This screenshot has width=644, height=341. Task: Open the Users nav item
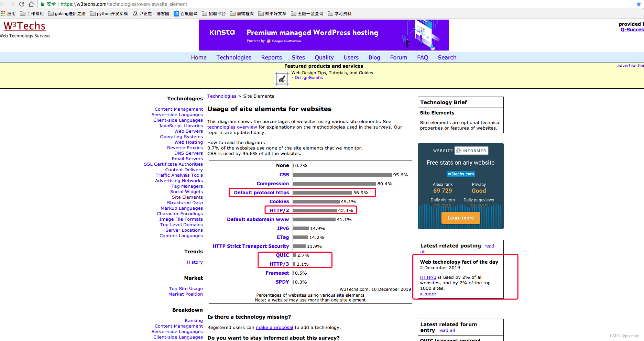(351, 57)
